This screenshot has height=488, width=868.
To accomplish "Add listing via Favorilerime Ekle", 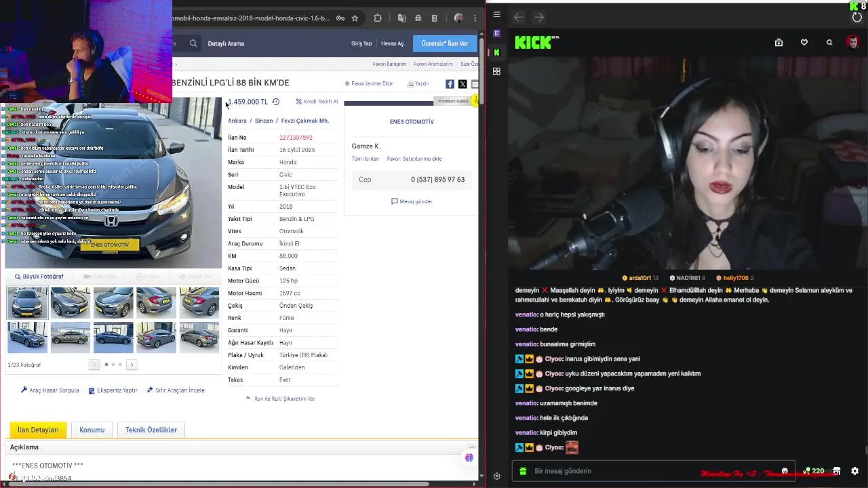I will [x=368, y=83].
